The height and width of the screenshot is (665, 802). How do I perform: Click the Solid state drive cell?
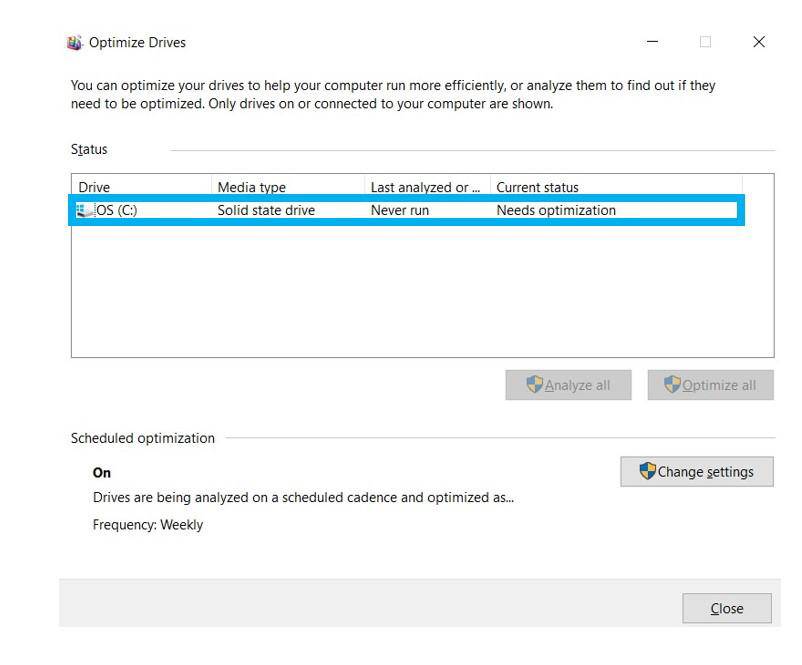(x=266, y=210)
